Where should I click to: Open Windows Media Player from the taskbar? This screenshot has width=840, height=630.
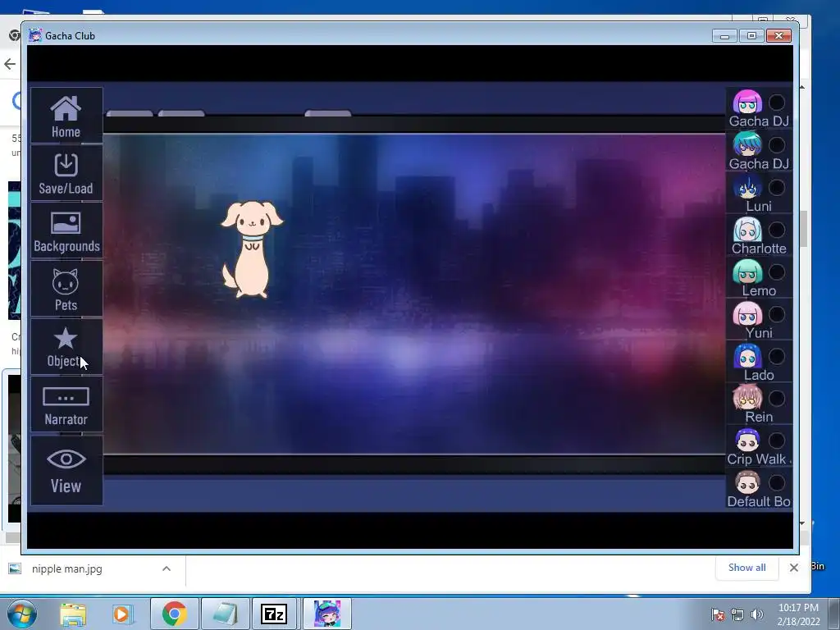click(x=123, y=614)
